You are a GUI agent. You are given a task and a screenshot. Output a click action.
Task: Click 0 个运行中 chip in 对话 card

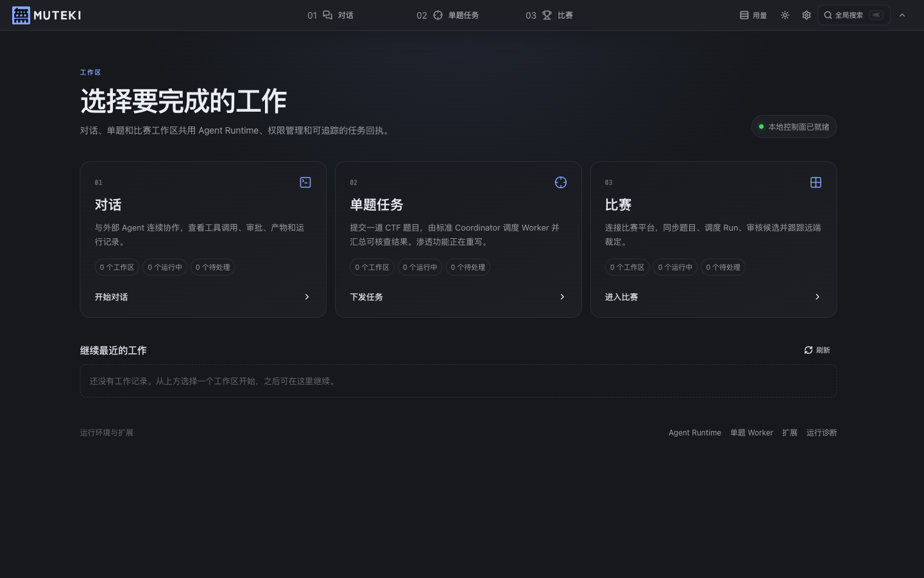165,267
